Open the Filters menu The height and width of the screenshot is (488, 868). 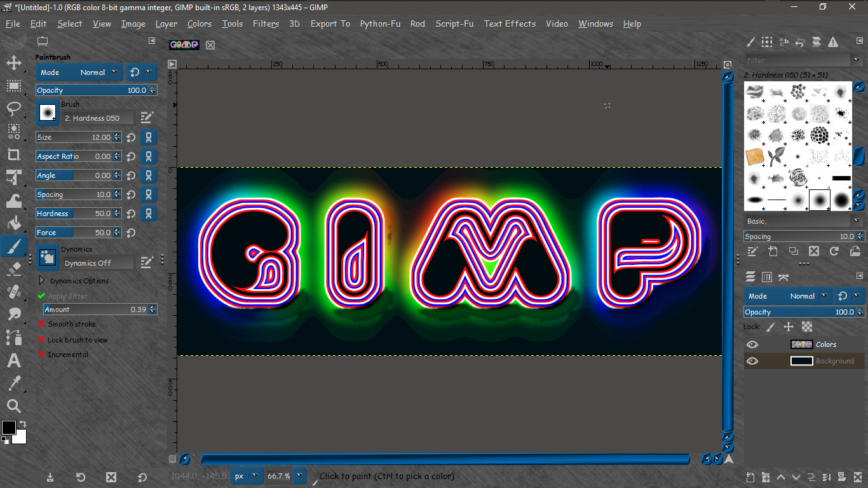pos(266,24)
